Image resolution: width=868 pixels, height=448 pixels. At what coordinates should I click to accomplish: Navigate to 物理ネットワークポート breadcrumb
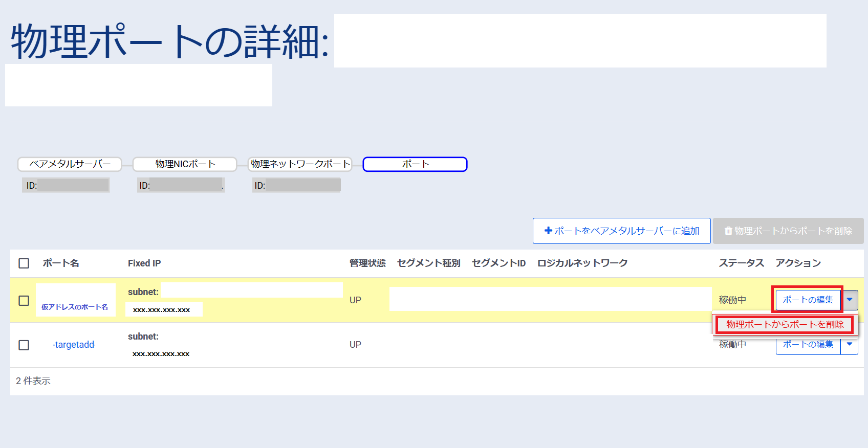click(300, 164)
